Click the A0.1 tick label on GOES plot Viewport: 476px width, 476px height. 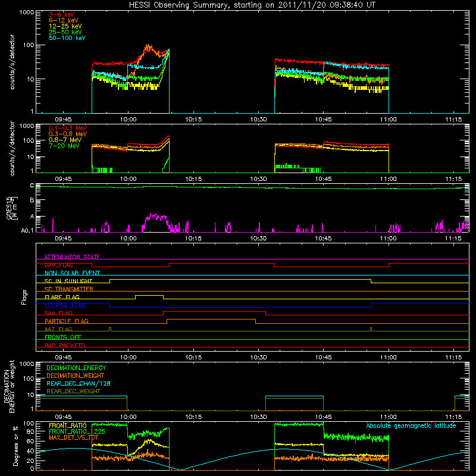[x=27, y=231]
